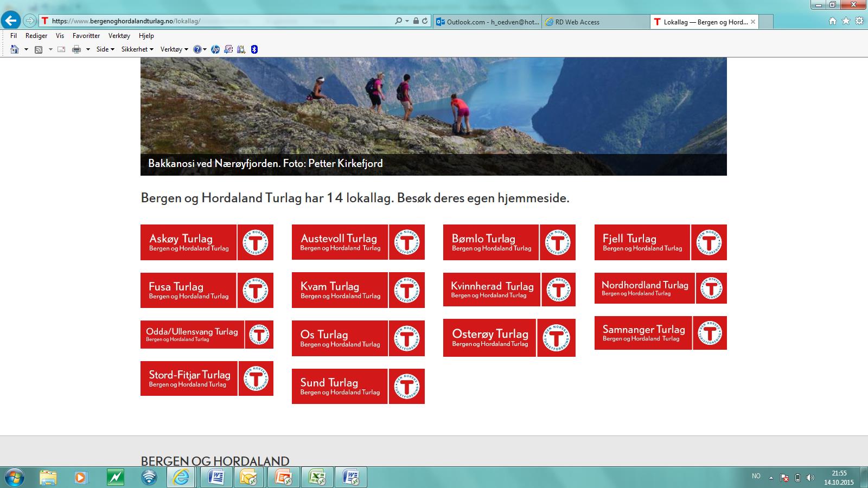
Task: Open the Kvam Turlag link
Action: (358, 290)
